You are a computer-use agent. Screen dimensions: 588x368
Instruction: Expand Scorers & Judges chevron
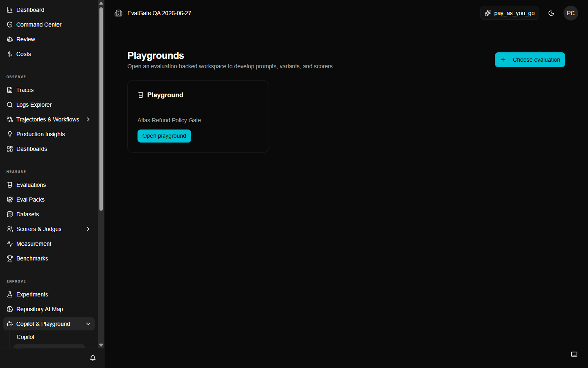[x=88, y=229]
